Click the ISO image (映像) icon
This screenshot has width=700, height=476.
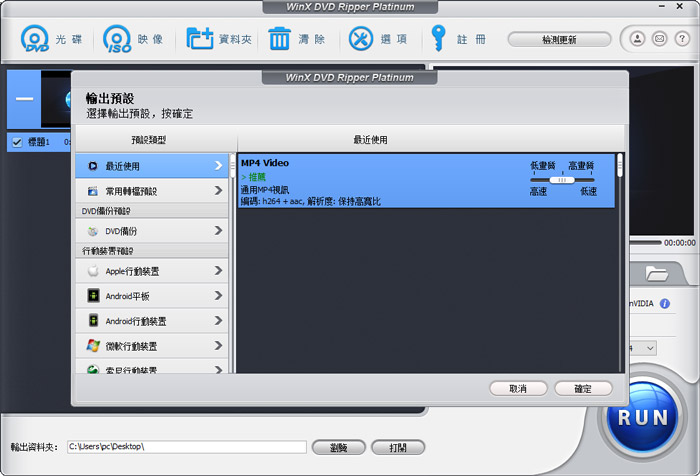(119, 40)
